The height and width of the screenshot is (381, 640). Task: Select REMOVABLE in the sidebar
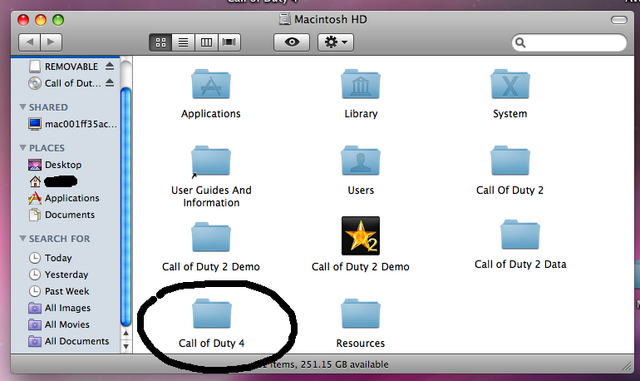point(71,66)
